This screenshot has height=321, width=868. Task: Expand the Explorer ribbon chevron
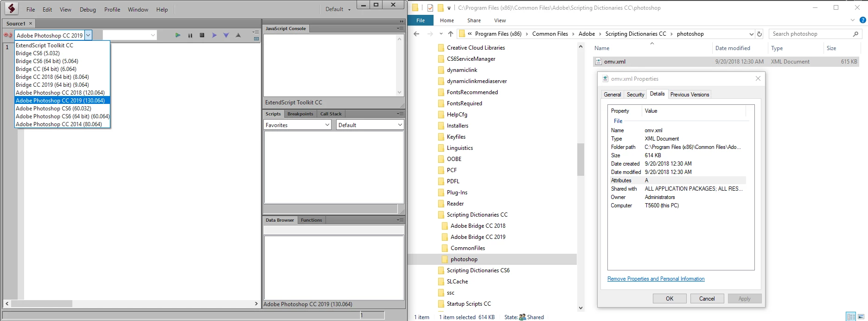click(852, 20)
